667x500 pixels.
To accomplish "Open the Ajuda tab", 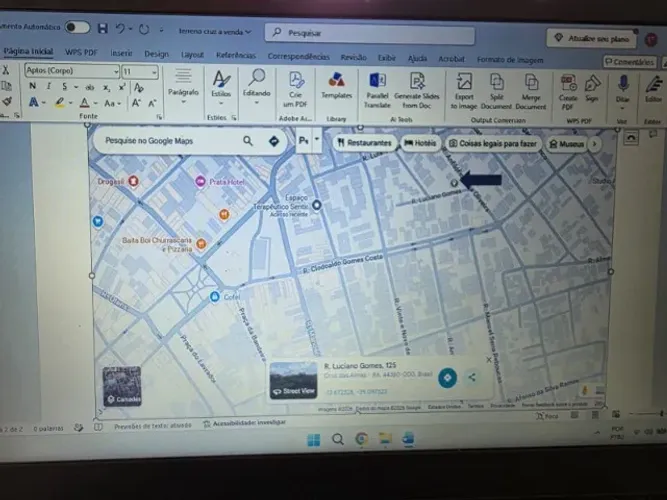I will [417, 59].
